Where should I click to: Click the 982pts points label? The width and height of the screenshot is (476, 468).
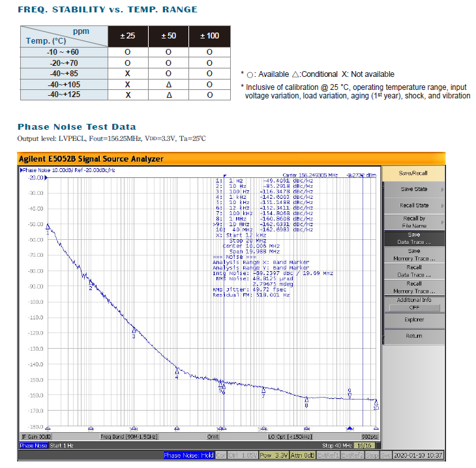pos(370,437)
